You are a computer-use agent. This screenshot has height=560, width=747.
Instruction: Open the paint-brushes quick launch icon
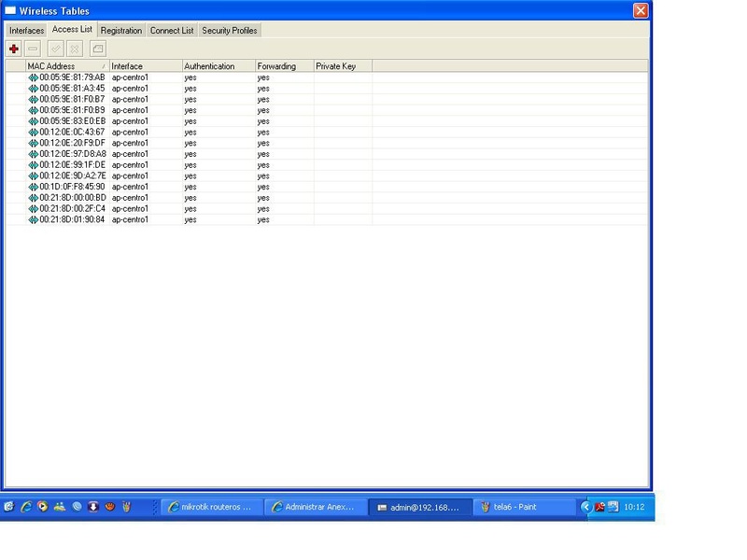tap(127, 507)
